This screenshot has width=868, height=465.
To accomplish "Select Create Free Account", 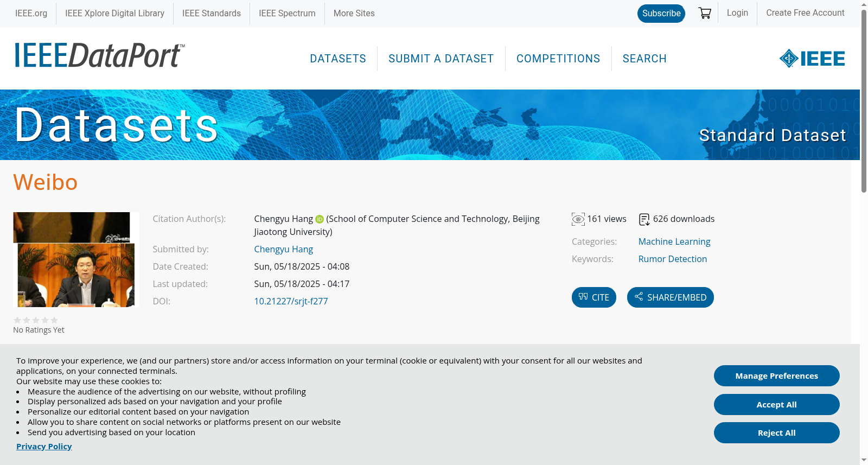I will [x=805, y=12].
